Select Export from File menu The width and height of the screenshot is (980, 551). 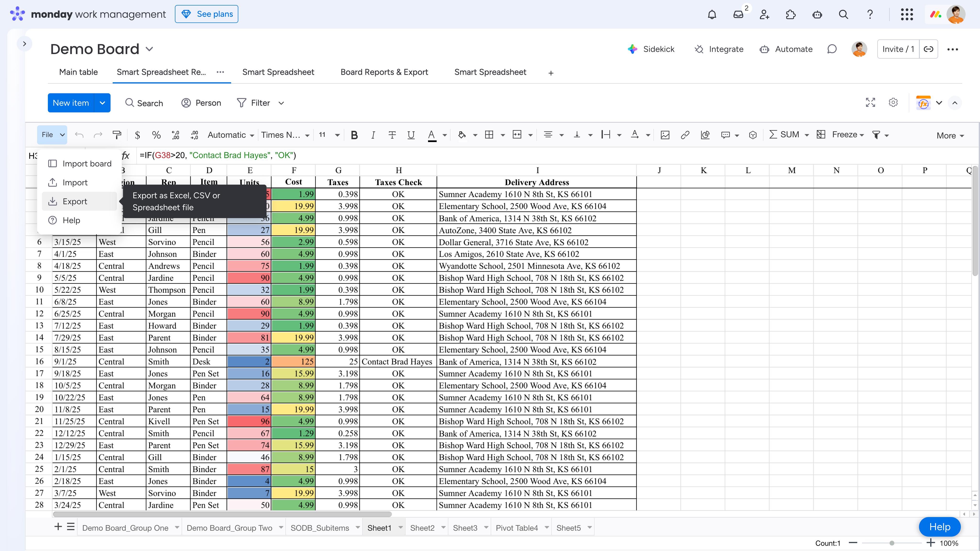(x=75, y=201)
